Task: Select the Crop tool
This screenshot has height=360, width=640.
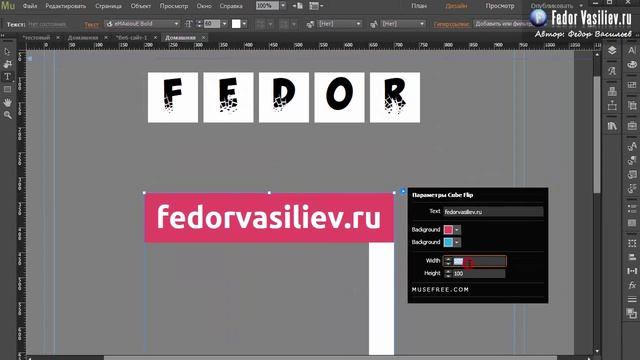Action: 7,64
